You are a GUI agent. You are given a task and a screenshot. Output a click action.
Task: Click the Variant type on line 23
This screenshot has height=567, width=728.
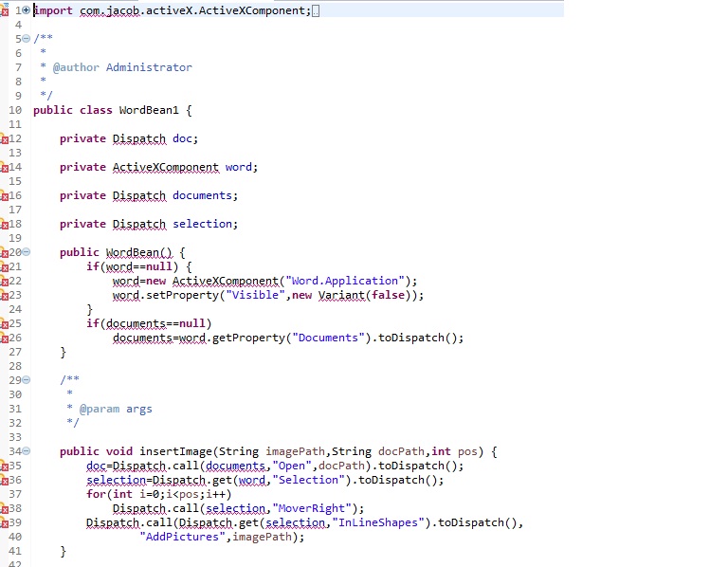(341, 295)
